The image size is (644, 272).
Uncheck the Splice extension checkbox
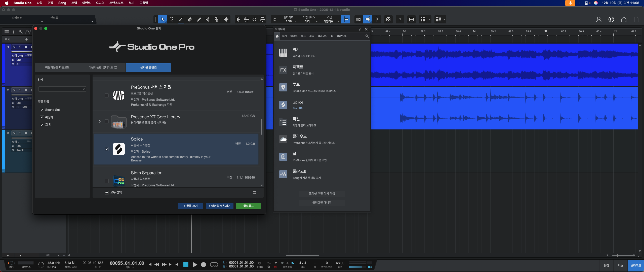pyautogui.click(x=107, y=149)
